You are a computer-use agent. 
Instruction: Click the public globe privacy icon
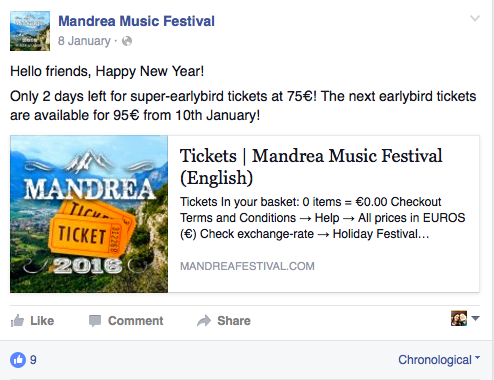tap(127, 41)
